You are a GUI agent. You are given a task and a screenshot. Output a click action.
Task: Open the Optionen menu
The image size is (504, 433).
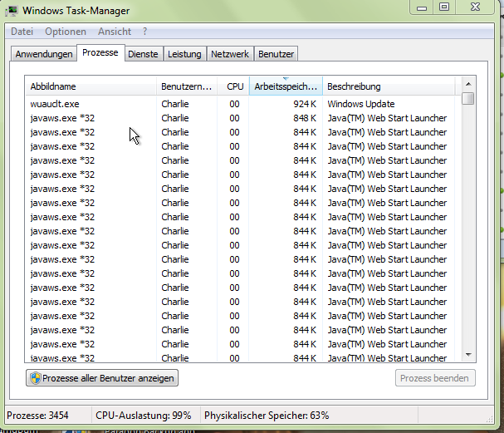tap(66, 32)
